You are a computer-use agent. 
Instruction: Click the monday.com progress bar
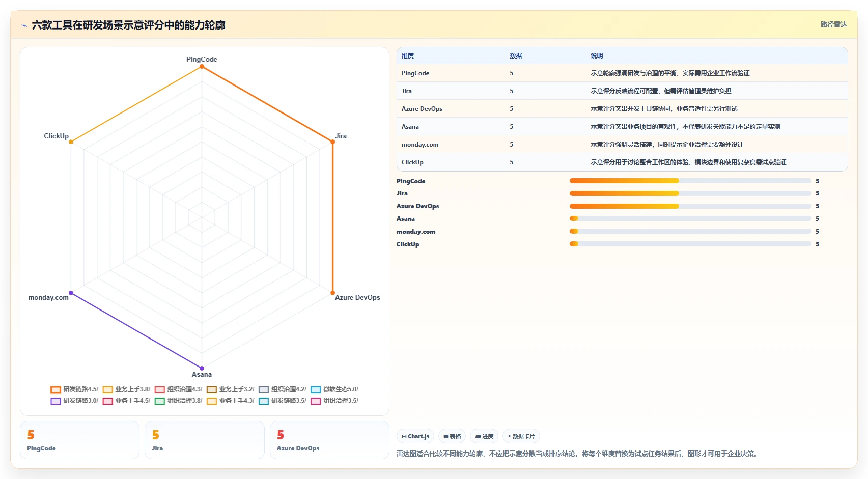690,231
